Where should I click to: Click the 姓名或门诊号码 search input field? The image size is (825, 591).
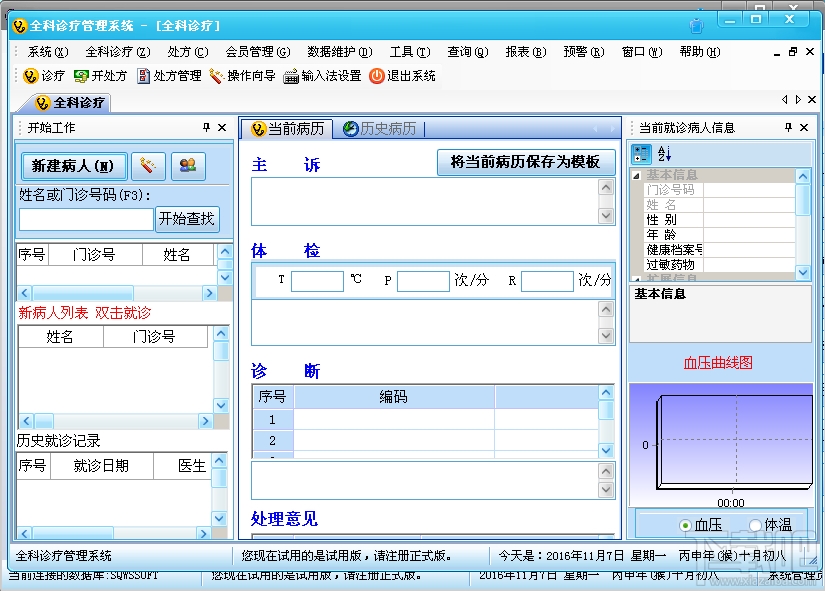86,219
